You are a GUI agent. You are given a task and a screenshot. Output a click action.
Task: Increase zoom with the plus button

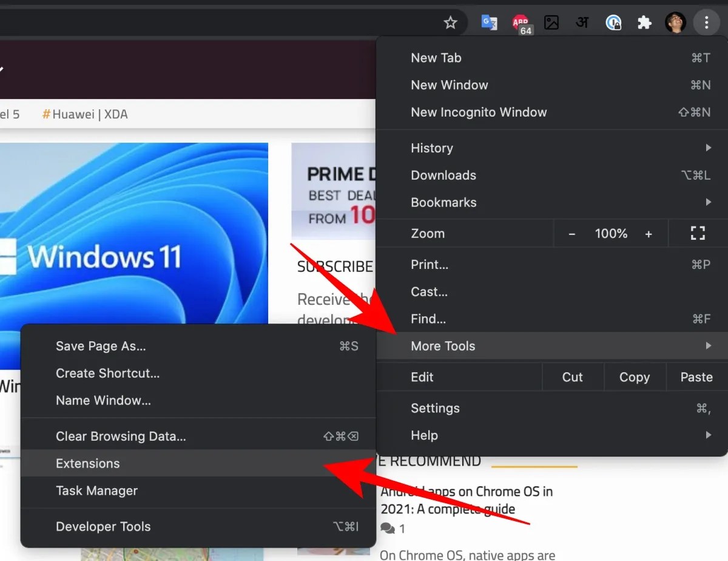[x=649, y=233]
